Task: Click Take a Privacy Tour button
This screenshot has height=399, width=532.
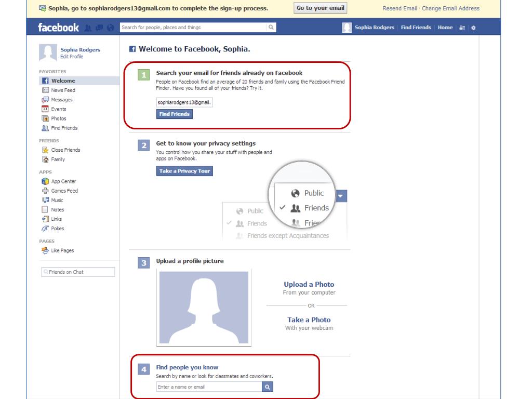Action: point(184,171)
